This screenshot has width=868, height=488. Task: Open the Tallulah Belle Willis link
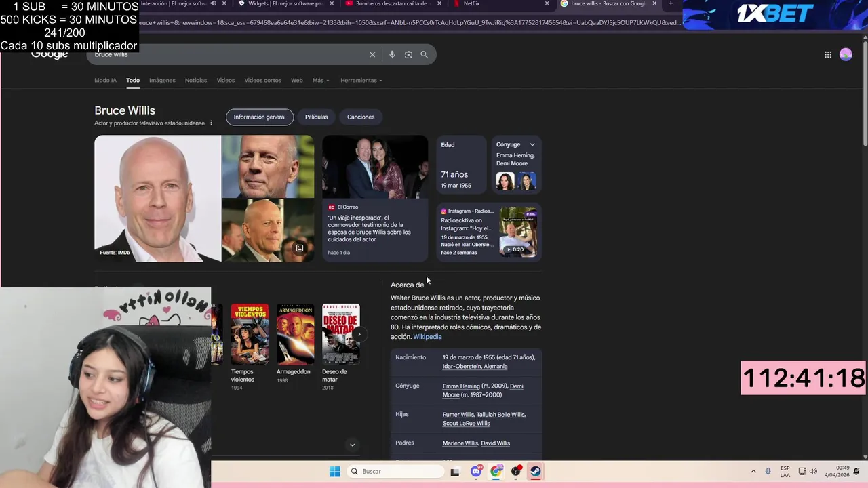(500, 415)
